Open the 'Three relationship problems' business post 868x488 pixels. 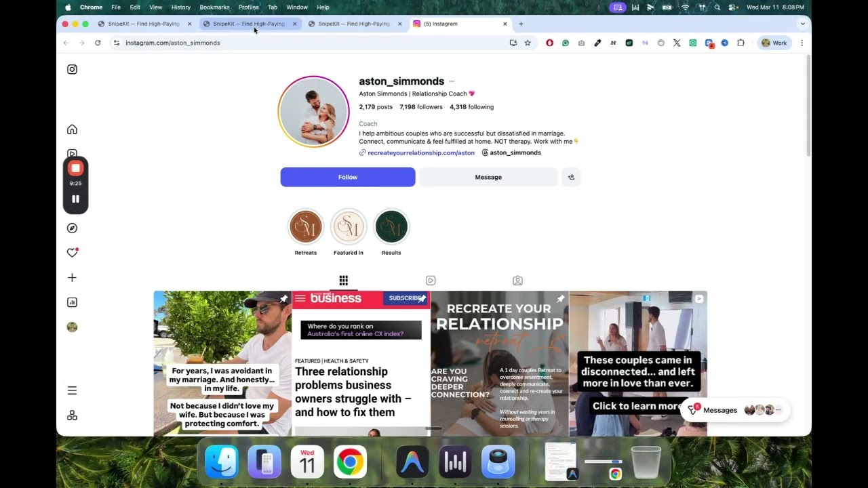pyautogui.click(x=361, y=363)
